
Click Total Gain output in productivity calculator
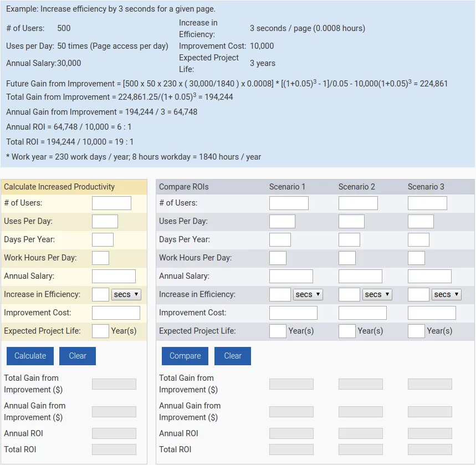coord(114,384)
